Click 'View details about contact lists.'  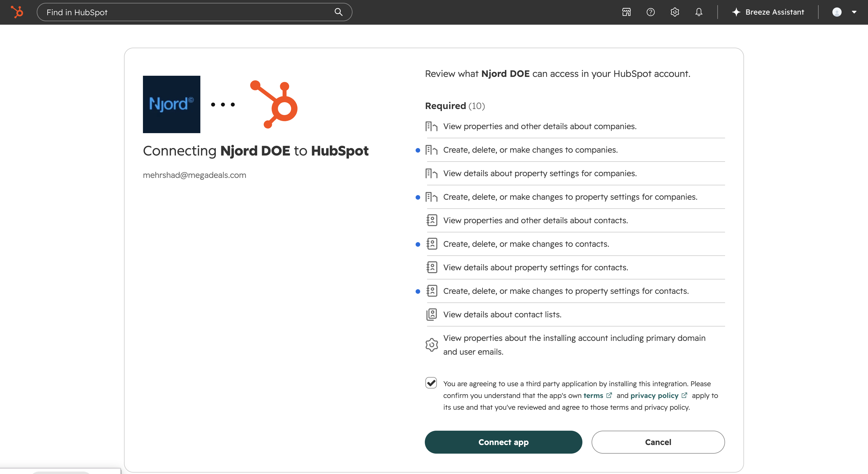pos(502,315)
